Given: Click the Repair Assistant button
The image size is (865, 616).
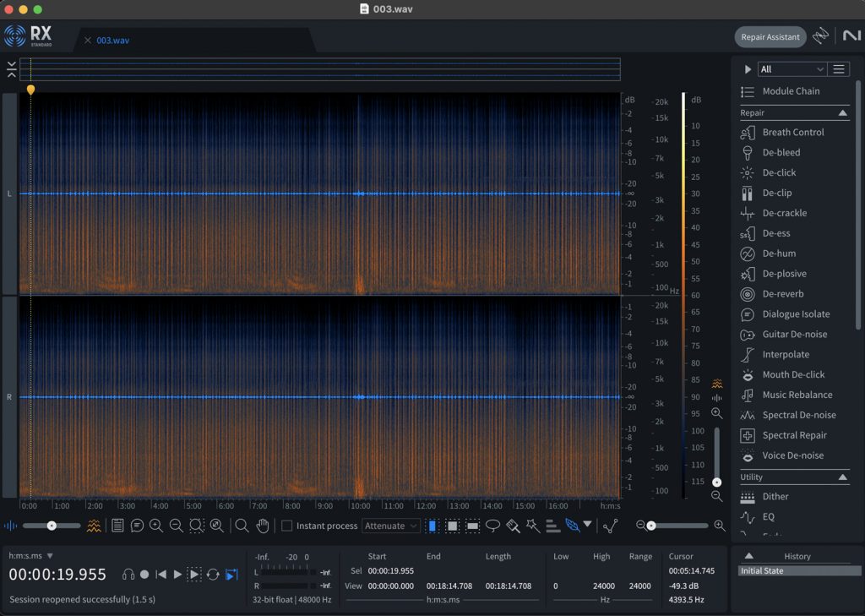Looking at the screenshot, I should 770,36.
